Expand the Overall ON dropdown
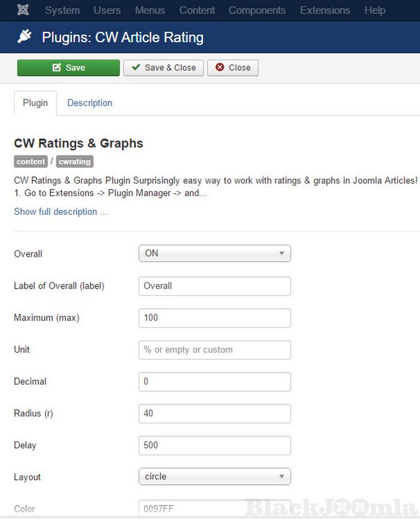Image resolution: width=420 pixels, height=519 pixels. [x=214, y=254]
